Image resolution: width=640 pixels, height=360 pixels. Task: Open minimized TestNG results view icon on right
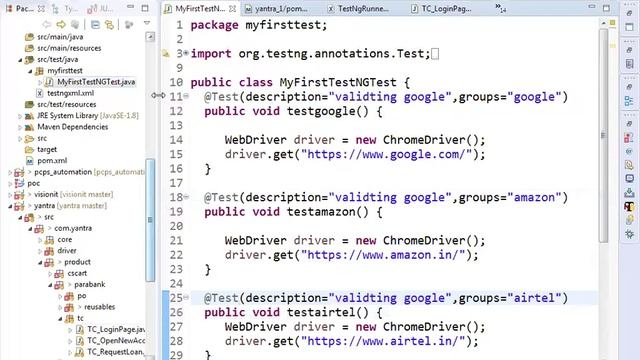click(629, 207)
